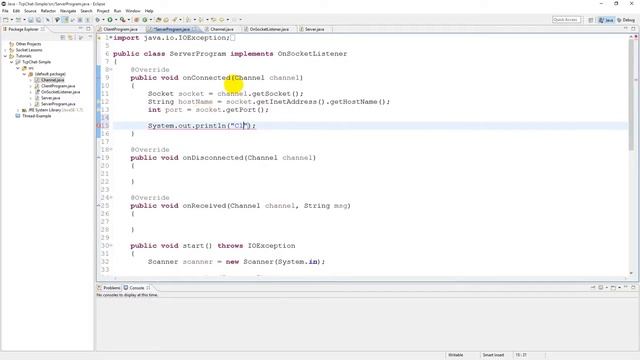Expand the JRE System Library node
640x360 pixels.
point(18,110)
